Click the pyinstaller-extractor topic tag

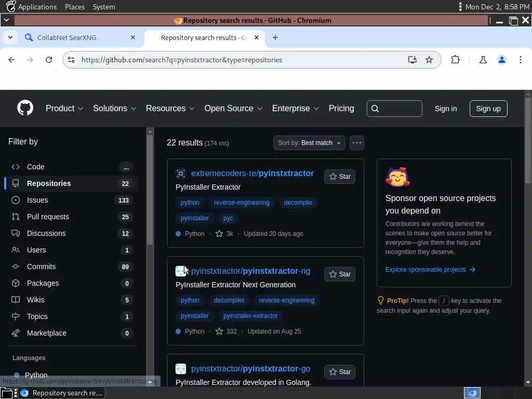click(250, 316)
